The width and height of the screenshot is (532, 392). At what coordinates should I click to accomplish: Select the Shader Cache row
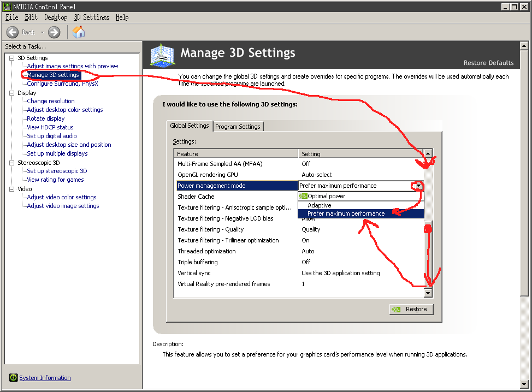236,197
